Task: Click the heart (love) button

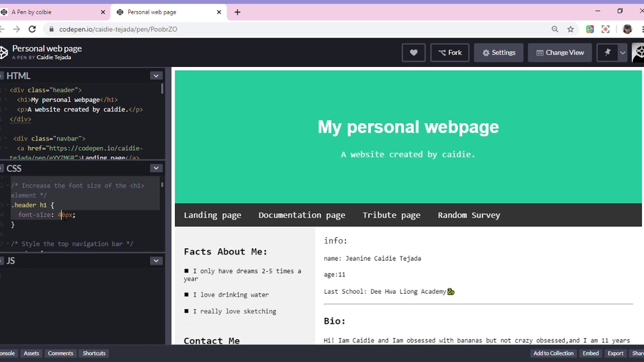Action: [x=414, y=52]
